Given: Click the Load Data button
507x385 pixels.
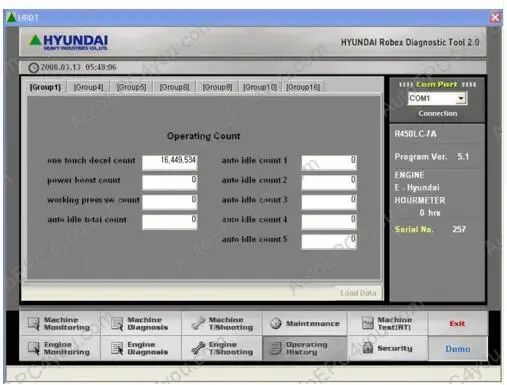Looking at the screenshot, I should [x=358, y=293].
